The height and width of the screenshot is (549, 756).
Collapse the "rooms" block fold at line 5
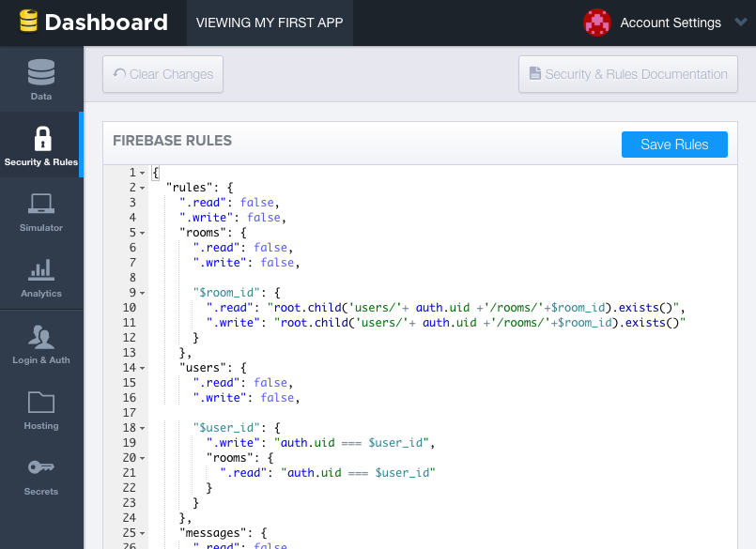click(142, 233)
